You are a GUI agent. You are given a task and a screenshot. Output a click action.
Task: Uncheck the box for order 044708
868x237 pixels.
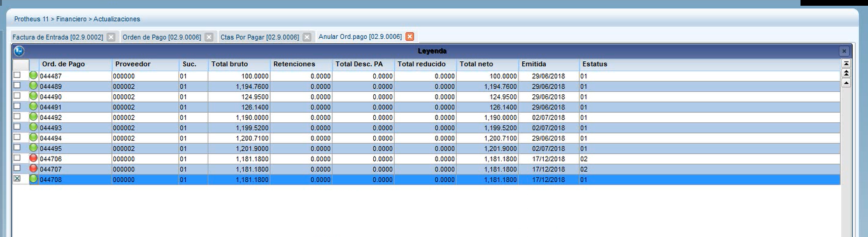click(17, 179)
